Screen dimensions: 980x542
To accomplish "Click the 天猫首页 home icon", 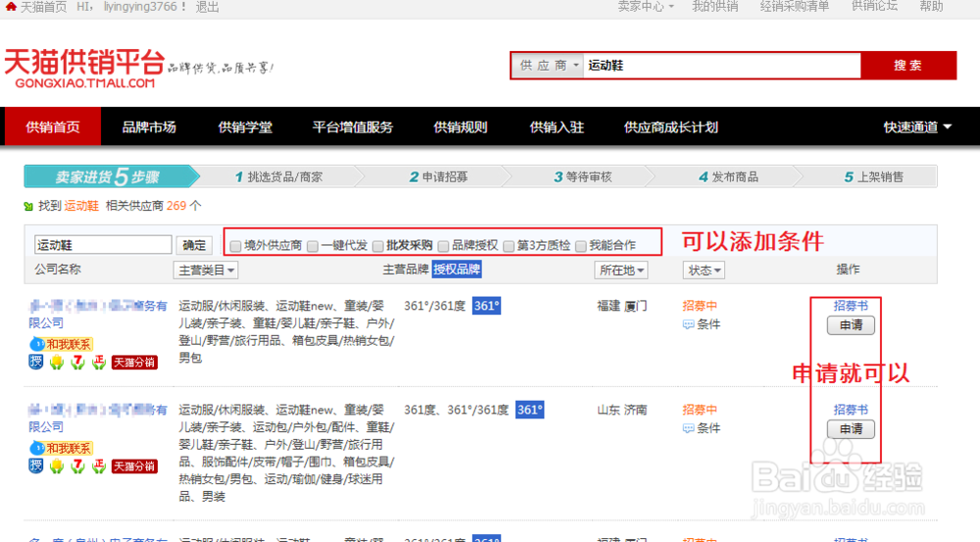I will point(11,6).
